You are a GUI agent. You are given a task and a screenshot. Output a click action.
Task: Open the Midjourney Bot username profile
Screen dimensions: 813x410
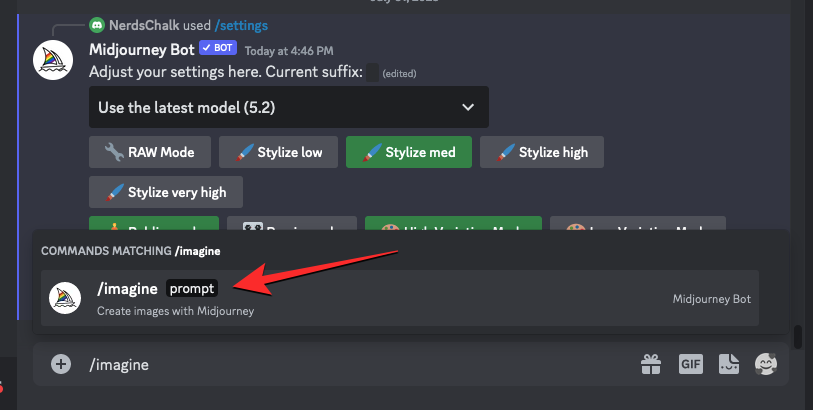click(142, 49)
